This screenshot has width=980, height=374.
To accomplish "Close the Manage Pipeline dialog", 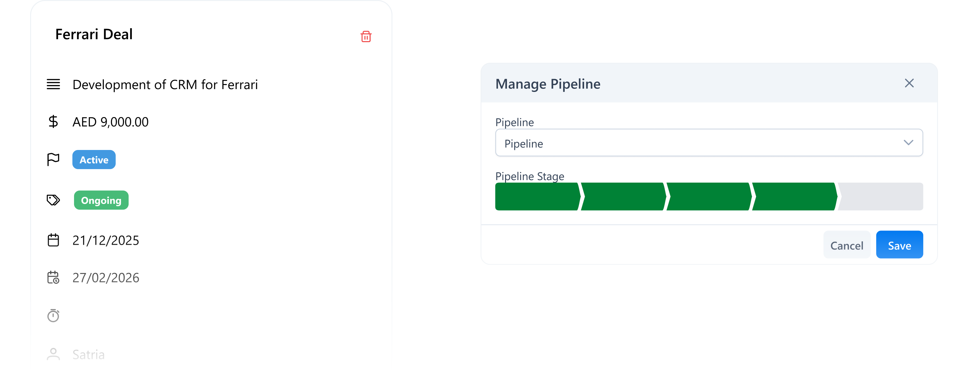I will 910,83.
